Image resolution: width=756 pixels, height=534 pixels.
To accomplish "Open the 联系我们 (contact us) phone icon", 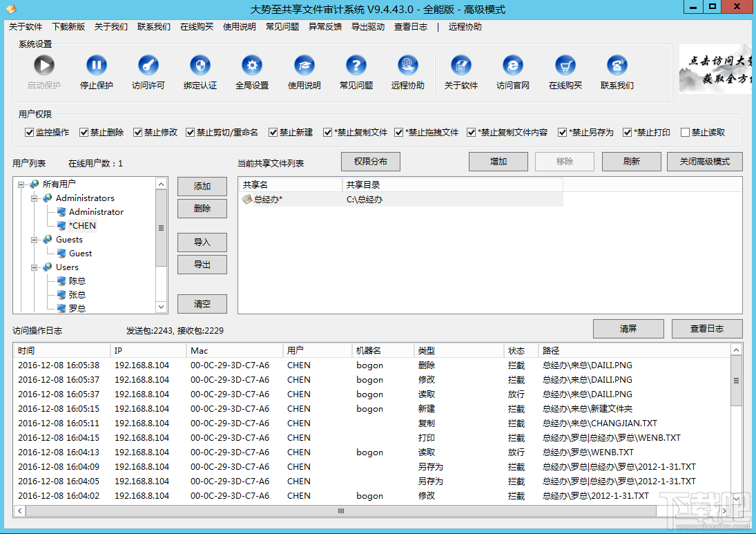I will pyautogui.click(x=617, y=65).
